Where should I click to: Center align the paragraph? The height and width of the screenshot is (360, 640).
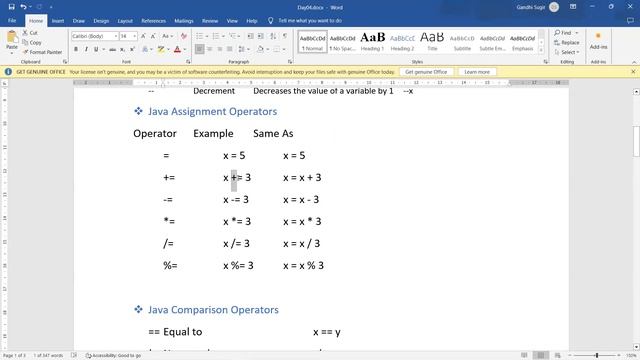(x=209, y=49)
